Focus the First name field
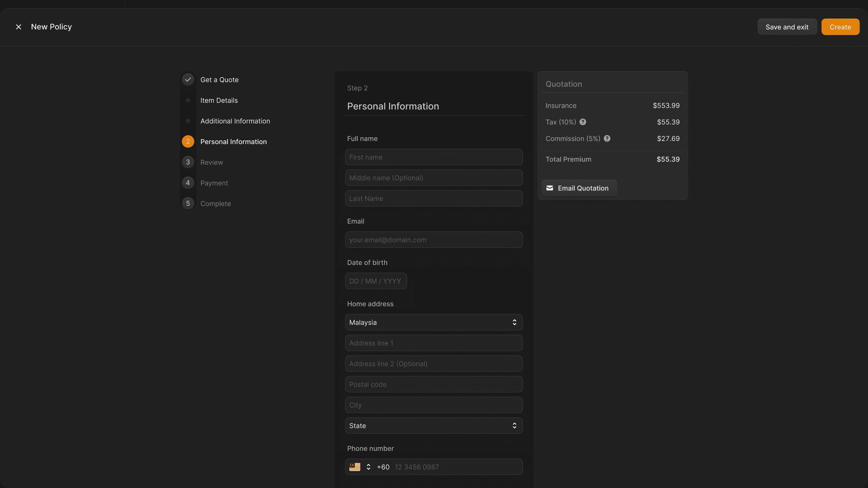The width and height of the screenshot is (868, 488). click(x=433, y=157)
